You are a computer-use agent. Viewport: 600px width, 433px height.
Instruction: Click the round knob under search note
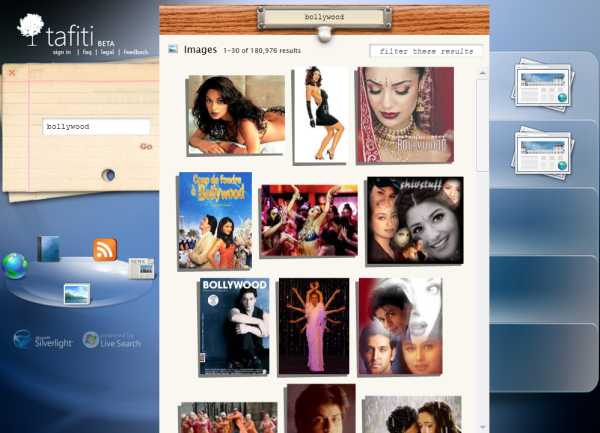108,175
